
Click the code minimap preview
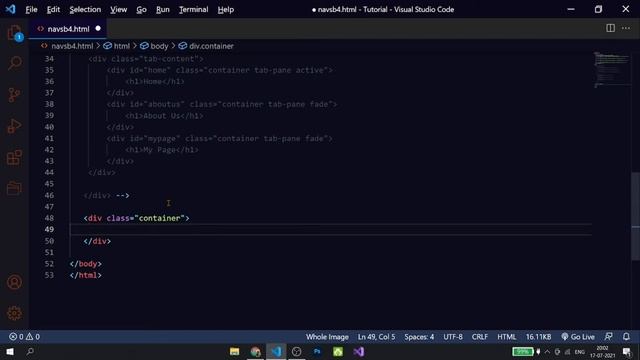(611, 69)
